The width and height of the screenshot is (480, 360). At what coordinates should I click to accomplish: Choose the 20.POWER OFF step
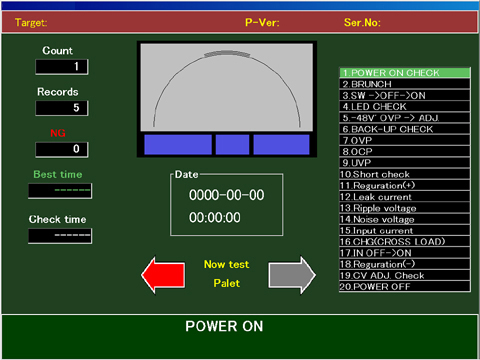point(405,287)
